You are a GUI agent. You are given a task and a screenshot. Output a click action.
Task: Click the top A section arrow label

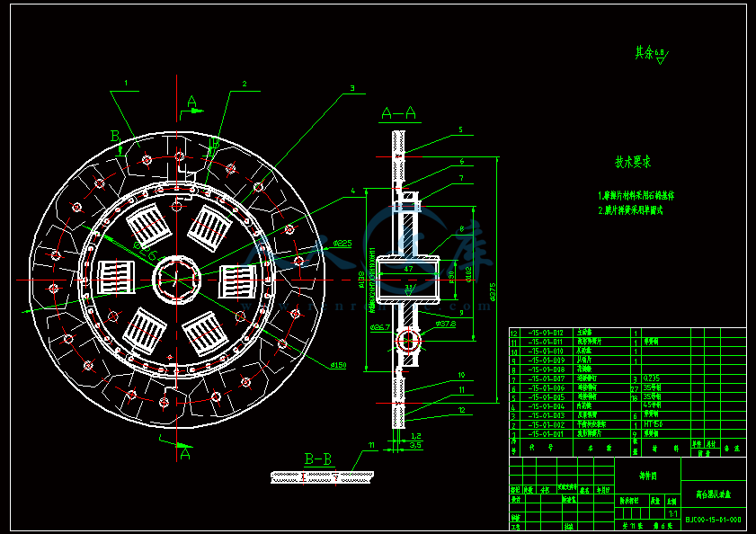[x=191, y=102]
